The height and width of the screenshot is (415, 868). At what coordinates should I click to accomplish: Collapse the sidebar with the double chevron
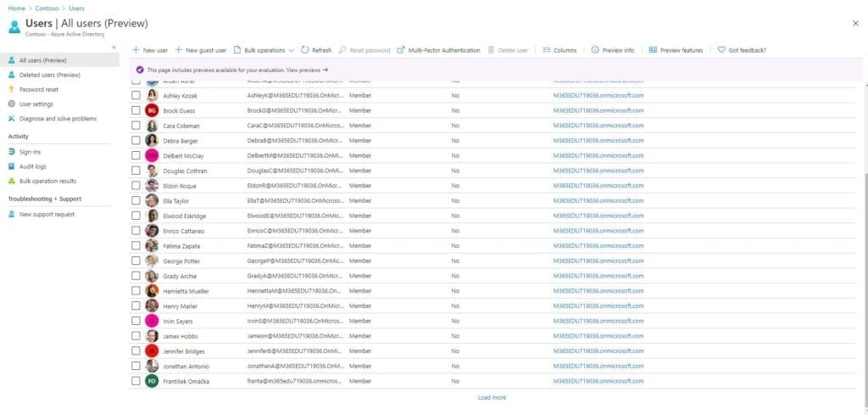(114, 47)
